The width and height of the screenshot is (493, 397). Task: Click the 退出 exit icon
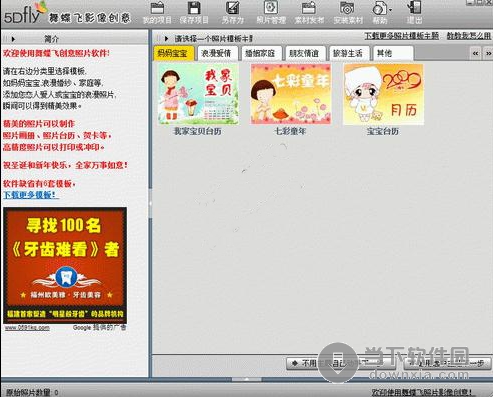[415, 8]
